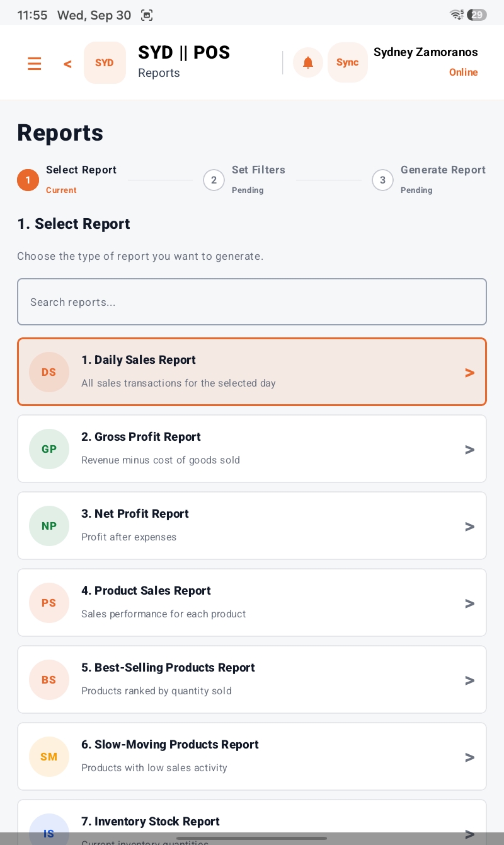This screenshot has height=845, width=504.
Task: Tap the SYD store badge
Action: coord(105,62)
